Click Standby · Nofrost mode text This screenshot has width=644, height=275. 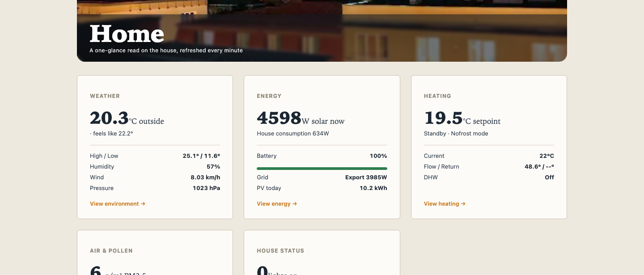pyautogui.click(x=456, y=134)
